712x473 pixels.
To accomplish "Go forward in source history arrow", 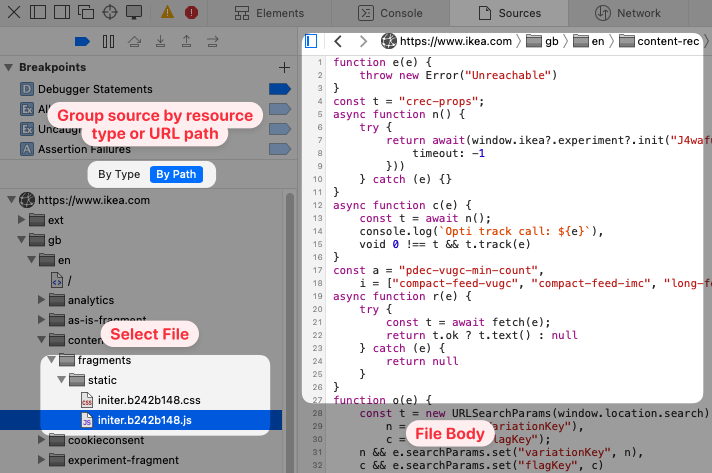I will 363,41.
